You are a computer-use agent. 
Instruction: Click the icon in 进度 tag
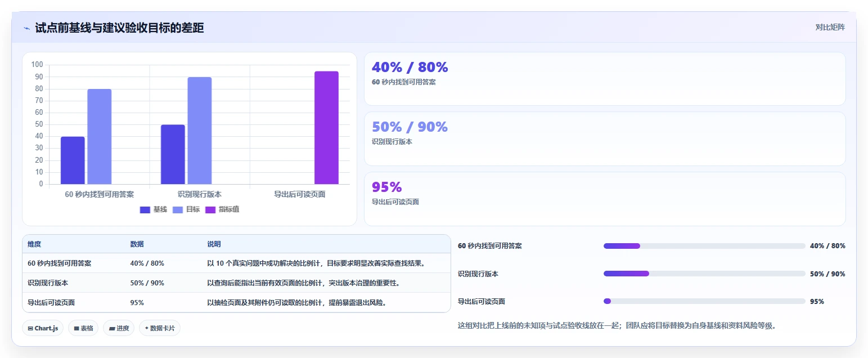pyautogui.click(x=111, y=328)
